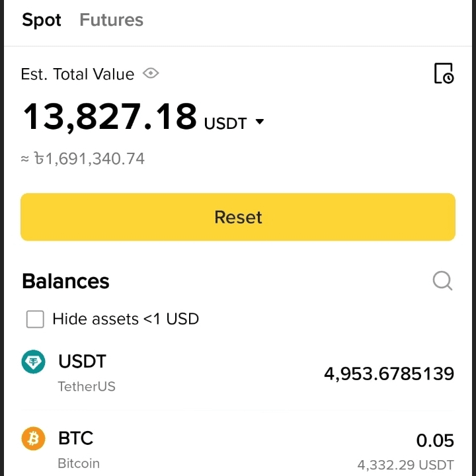Switch to the Futures tab
476x476 pixels.
(111, 20)
